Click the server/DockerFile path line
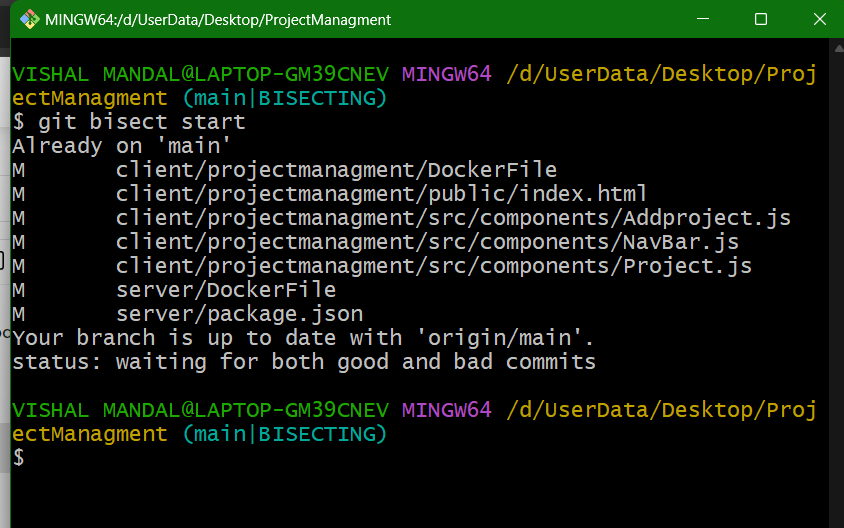This screenshot has width=844, height=528. point(225,290)
